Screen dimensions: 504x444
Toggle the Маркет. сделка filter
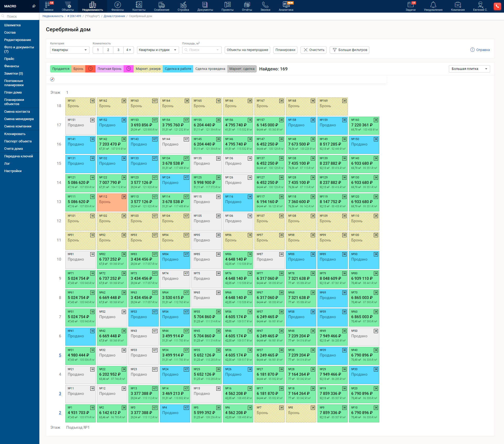pyautogui.click(x=241, y=69)
